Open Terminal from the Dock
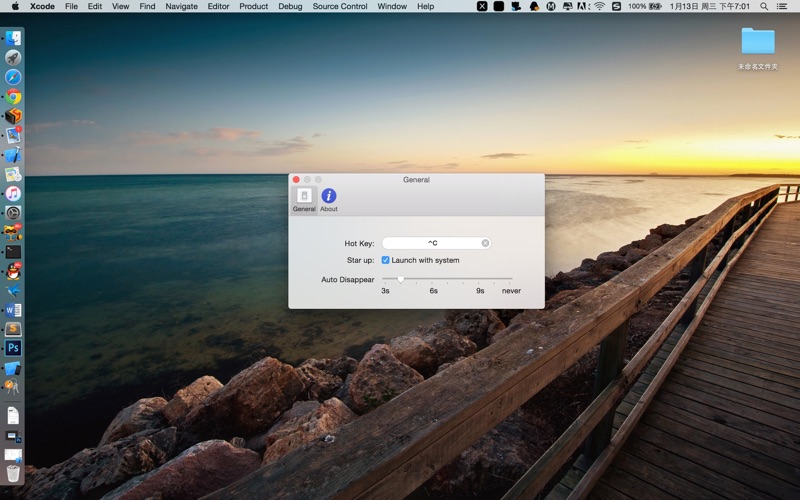 pyautogui.click(x=13, y=252)
